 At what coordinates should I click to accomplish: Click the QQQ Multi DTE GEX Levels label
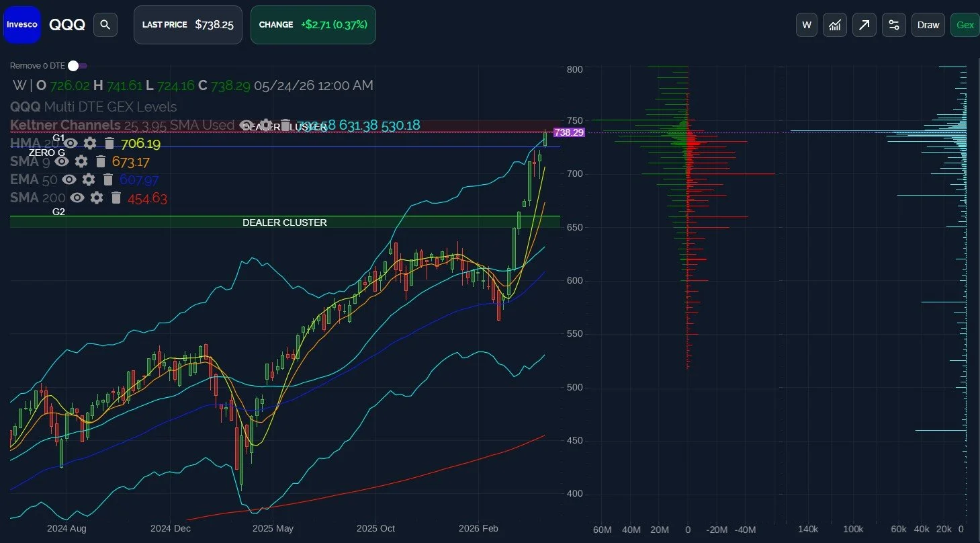click(x=93, y=107)
